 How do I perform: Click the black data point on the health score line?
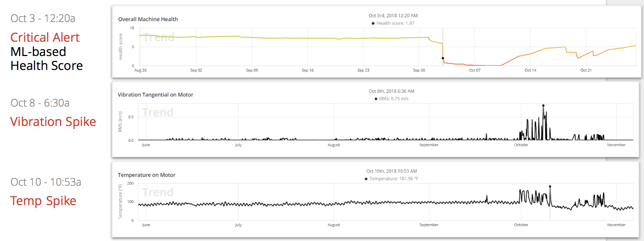pyautogui.click(x=443, y=58)
